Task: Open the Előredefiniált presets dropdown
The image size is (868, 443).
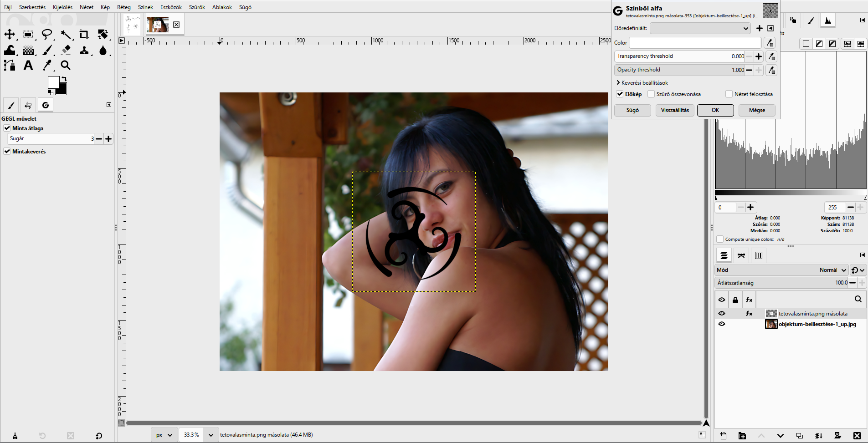Action: pos(700,28)
